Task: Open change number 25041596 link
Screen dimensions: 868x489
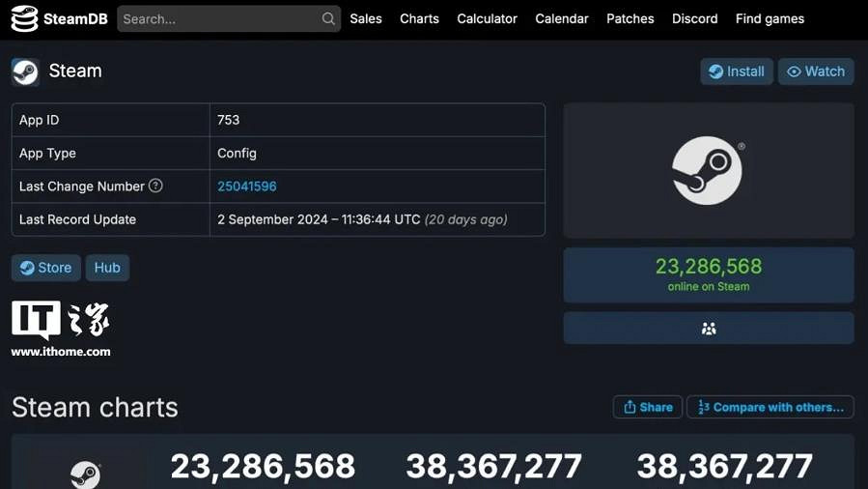Action: tap(247, 187)
